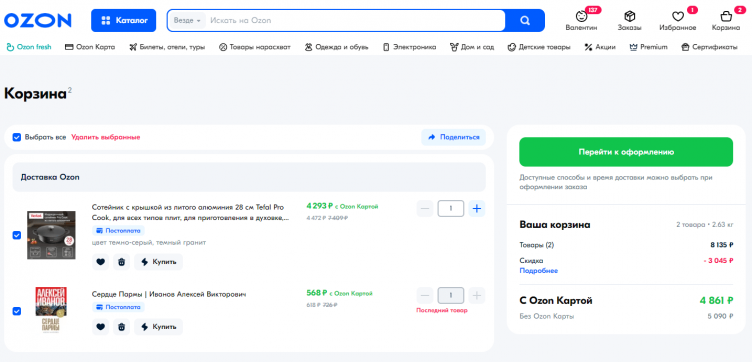This screenshot has height=362, width=752.
Task: Click Удалить выбранные link
Action: pos(106,137)
